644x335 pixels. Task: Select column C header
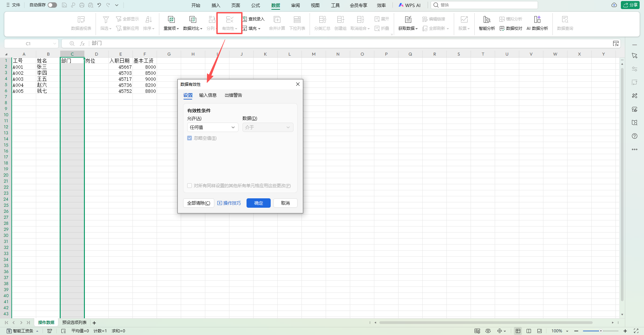(x=72, y=54)
